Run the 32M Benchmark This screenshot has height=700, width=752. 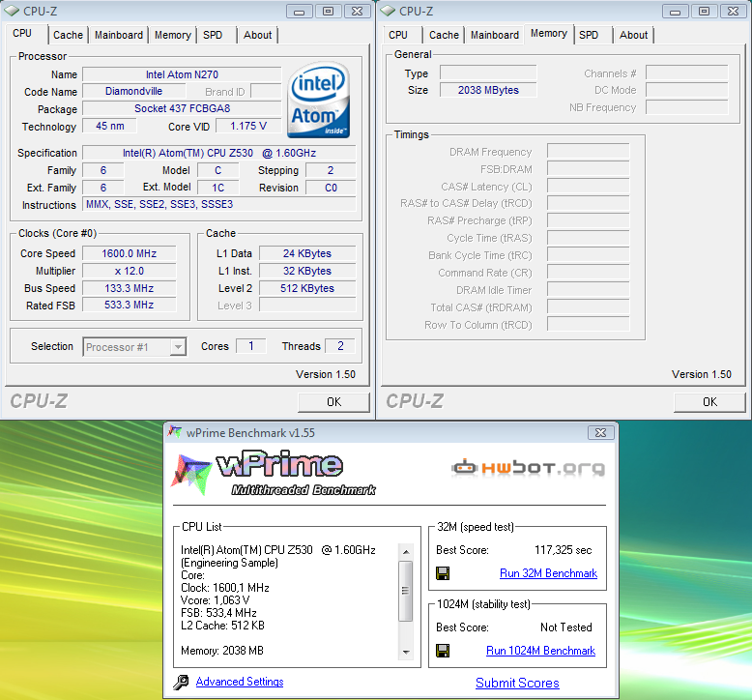tap(548, 573)
